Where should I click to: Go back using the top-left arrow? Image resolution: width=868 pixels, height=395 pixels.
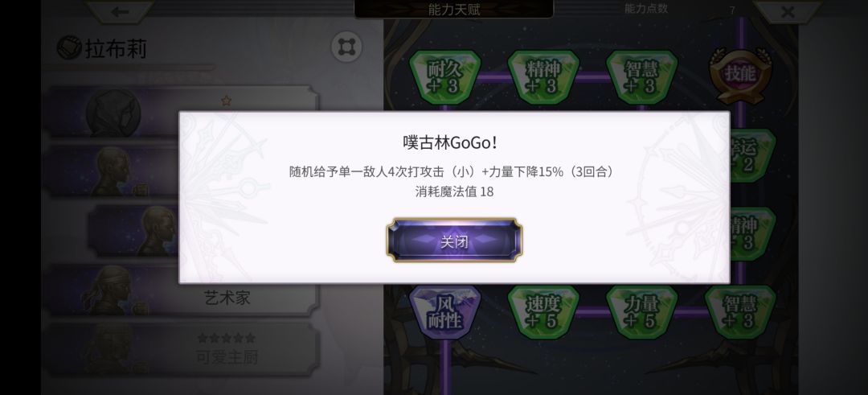coord(120,11)
